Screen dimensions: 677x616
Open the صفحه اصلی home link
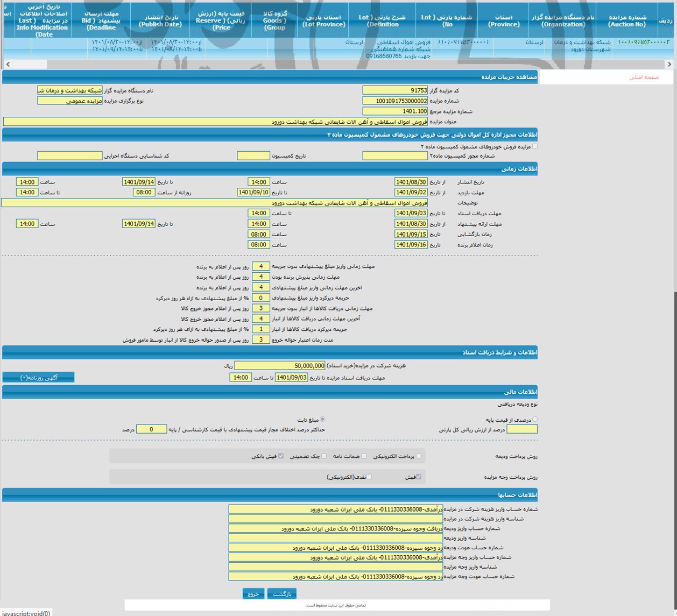pyautogui.click(x=644, y=77)
